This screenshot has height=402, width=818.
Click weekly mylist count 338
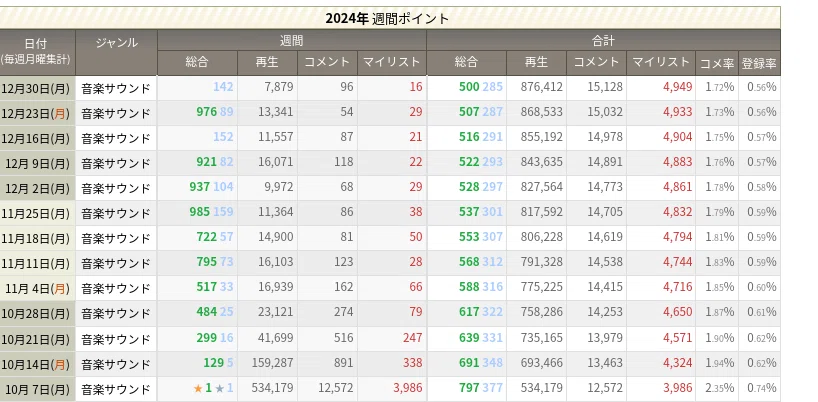point(413,363)
